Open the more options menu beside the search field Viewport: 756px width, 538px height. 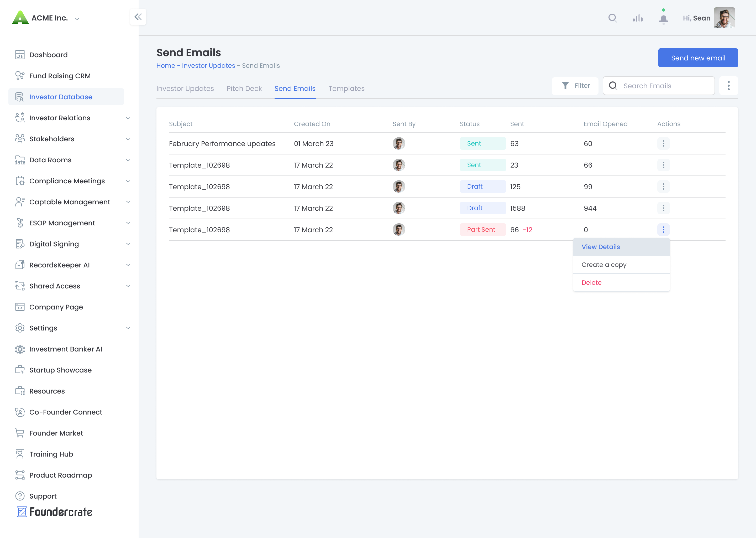coord(728,86)
